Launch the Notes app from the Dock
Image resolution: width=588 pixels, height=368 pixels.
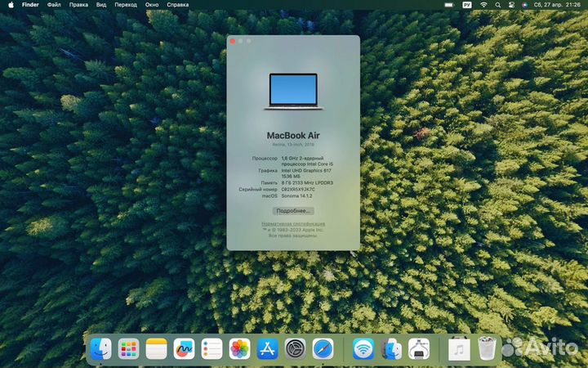[156, 349]
